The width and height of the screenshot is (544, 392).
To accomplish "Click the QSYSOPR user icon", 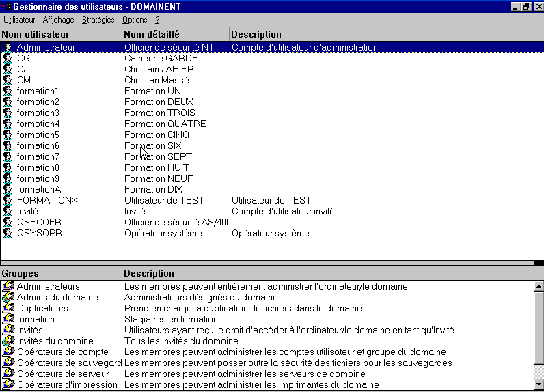I will click(x=8, y=234).
